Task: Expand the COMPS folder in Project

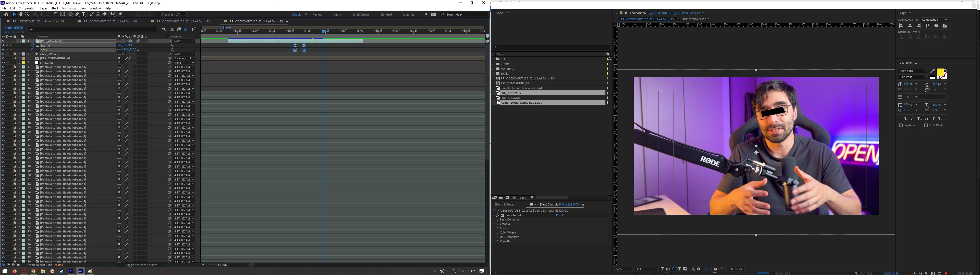Action: coord(493,64)
